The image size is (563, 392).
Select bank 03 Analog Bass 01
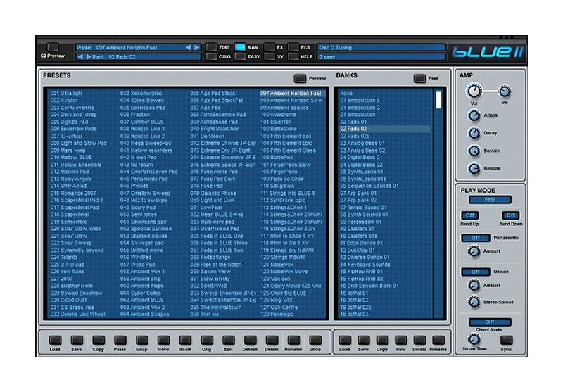point(362,143)
